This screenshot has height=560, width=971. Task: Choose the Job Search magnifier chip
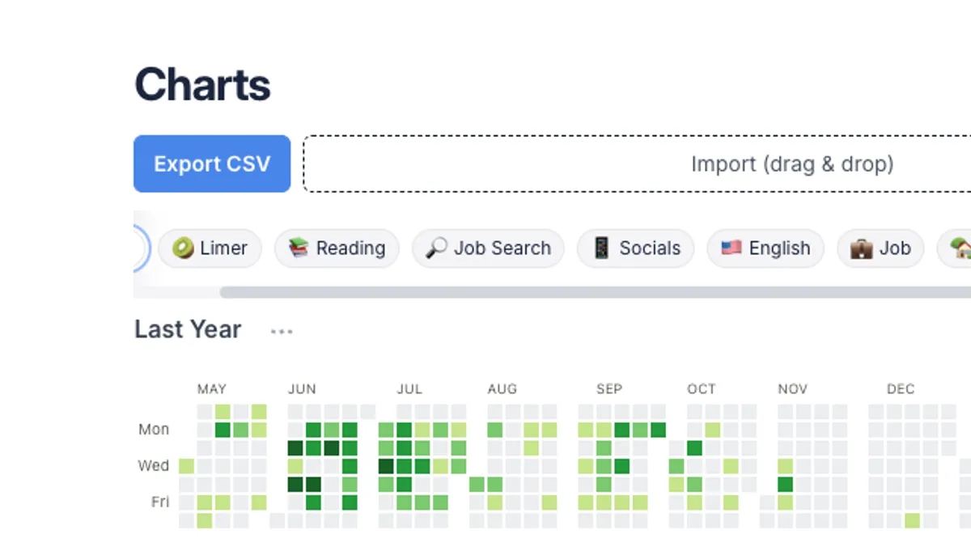pos(488,248)
